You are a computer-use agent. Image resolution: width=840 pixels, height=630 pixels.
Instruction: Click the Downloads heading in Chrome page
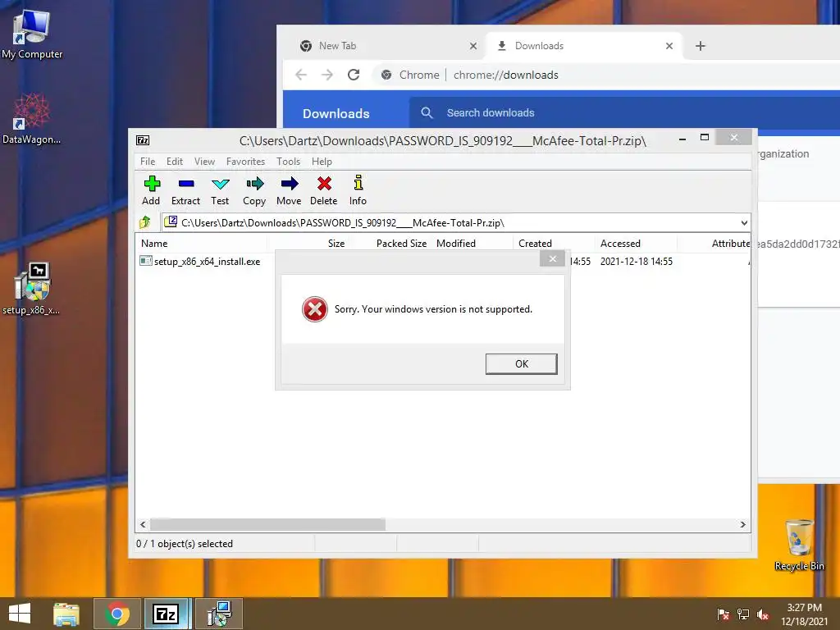click(x=336, y=113)
